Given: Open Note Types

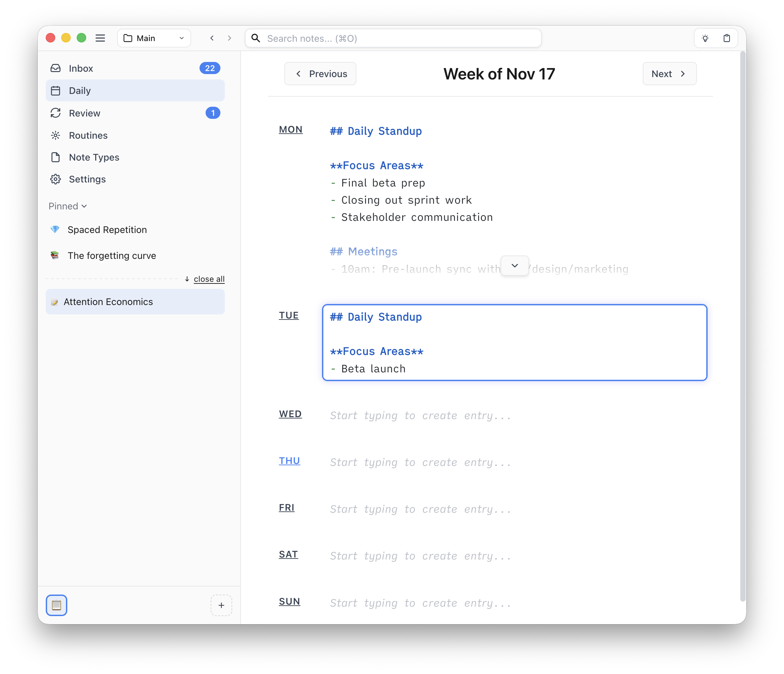Looking at the screenshot, I should coord(94,157).
